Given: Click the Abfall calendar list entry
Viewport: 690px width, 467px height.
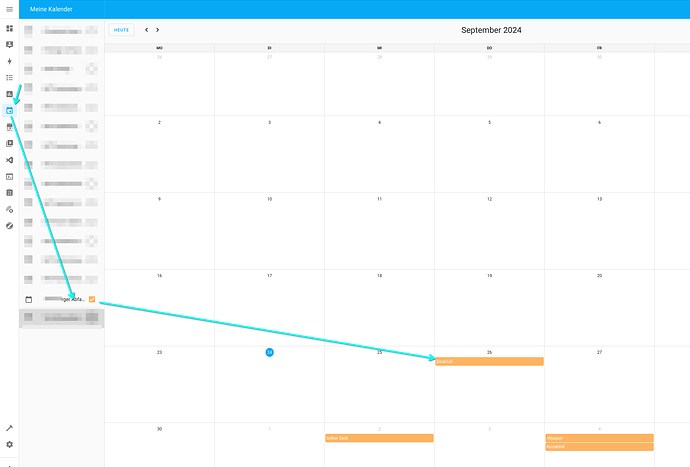Looking at the screenshot, I should tap(60, 299).
